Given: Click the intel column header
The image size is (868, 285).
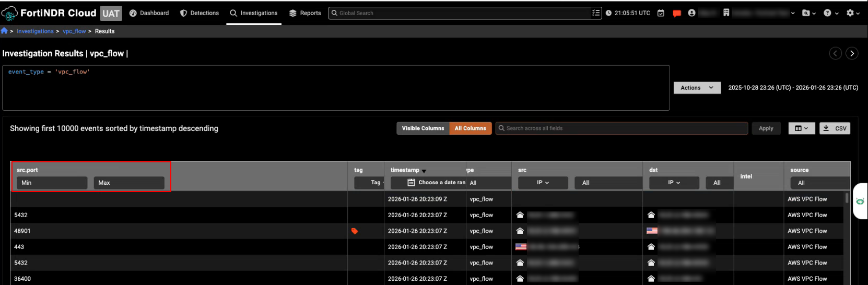Looking at the screenshot, I should coord(746,176).
